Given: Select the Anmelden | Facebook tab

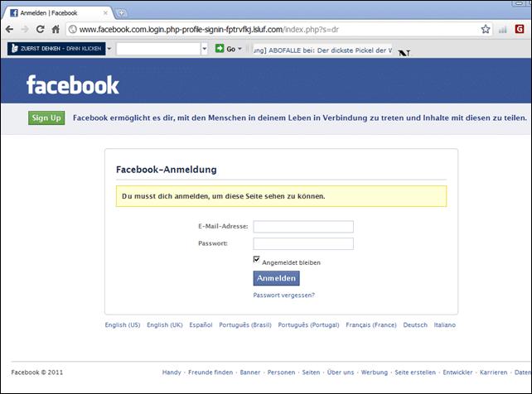Looking at the screenshot, I should tap(58, 13).
